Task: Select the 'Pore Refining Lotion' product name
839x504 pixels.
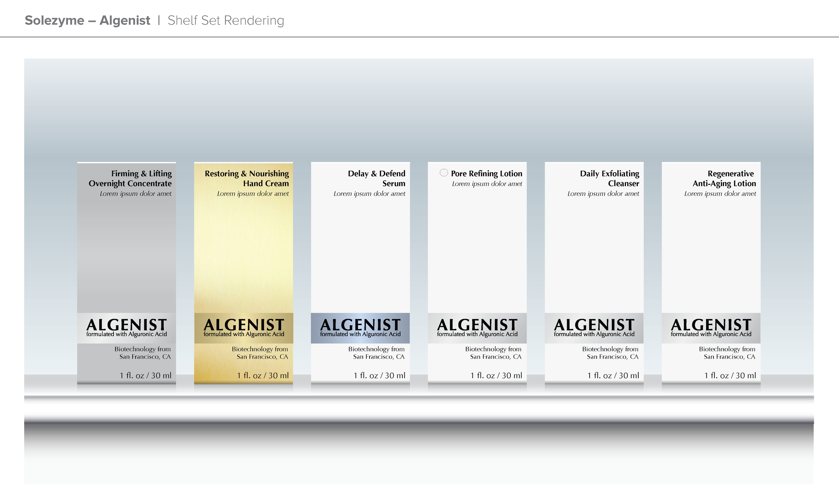Action: [486, 173]
